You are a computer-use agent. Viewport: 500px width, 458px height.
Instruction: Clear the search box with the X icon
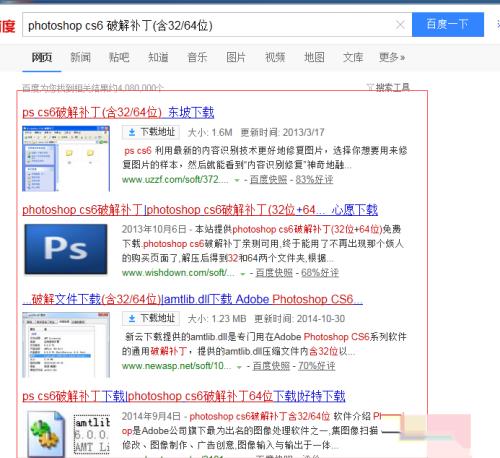point(400,24)
